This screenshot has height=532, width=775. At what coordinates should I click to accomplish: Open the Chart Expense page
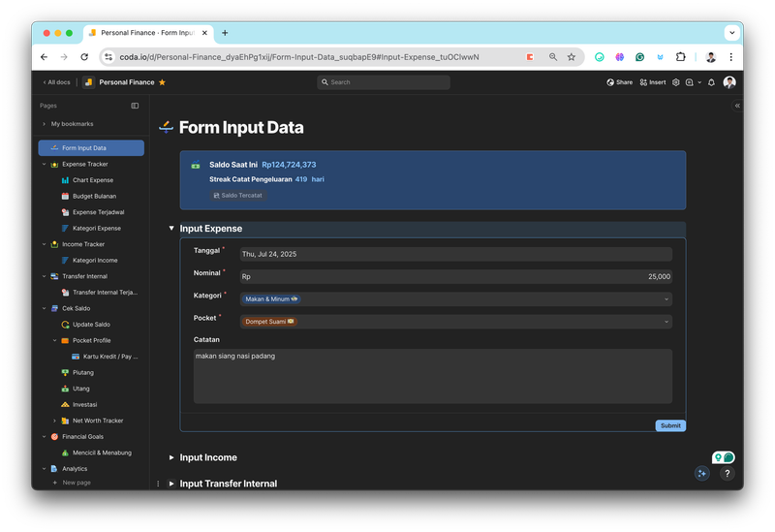click(92, 180)
